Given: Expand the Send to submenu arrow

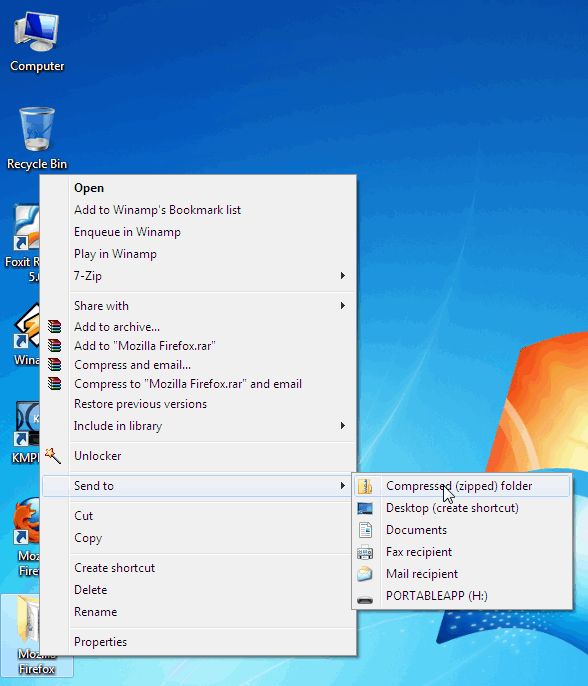Looking at the screenshot, I should [343, 486].
